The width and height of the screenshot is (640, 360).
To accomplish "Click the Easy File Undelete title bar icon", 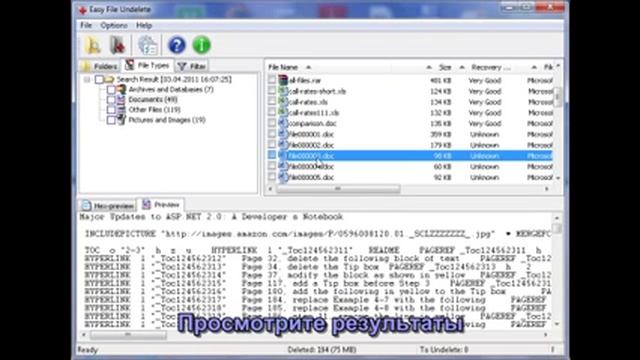I will (83, 9).
